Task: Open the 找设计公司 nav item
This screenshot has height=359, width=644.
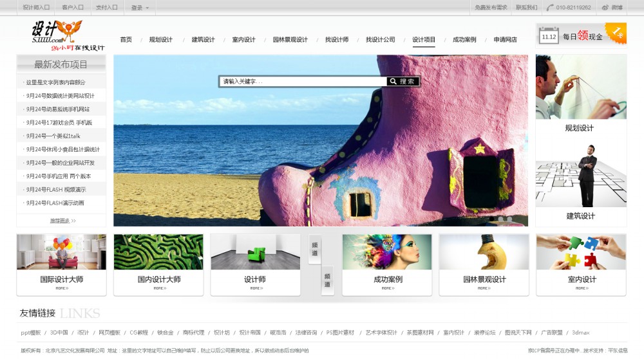Action: [381, 39]
